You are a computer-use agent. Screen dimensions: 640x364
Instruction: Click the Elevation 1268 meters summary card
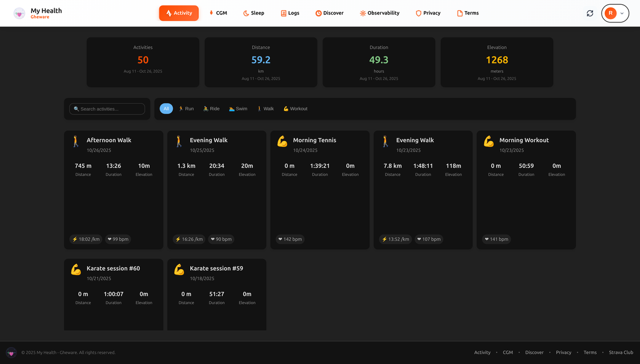point(497,62)
